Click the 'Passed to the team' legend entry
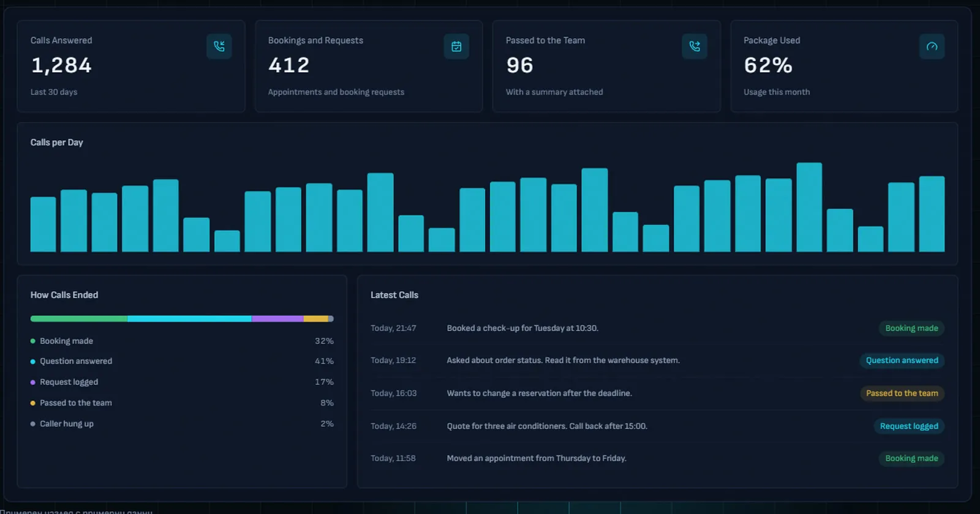Screen dimensions: 980x514 coord(182,403)
